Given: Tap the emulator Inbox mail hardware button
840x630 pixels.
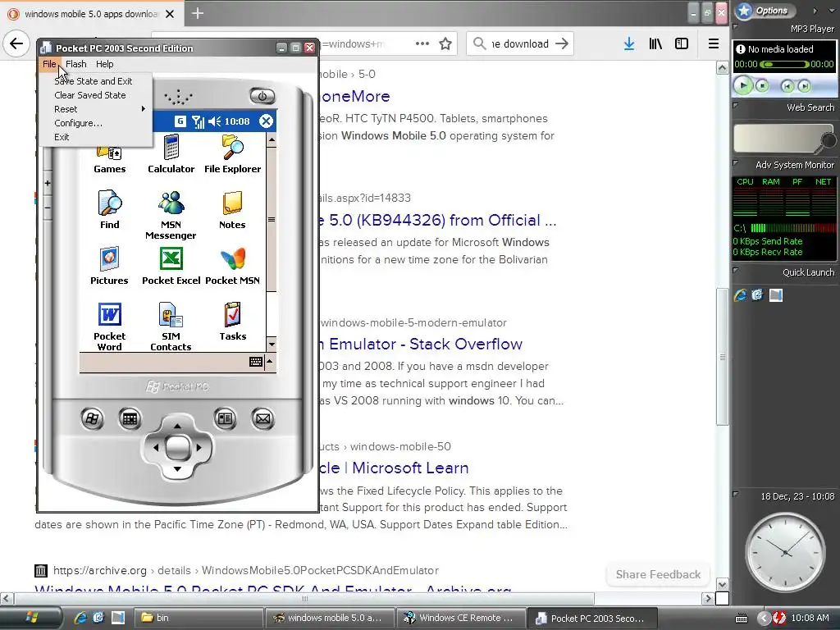Looking at the screenshot, I should pyautogui.click(x=262, y=418).
